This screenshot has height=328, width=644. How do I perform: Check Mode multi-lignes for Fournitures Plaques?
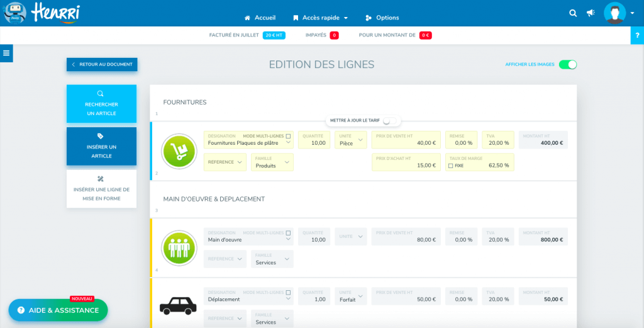[289, 136]
